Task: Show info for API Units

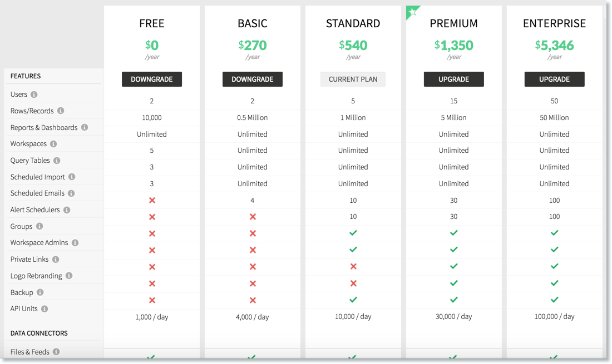Action: coord(45,309)
